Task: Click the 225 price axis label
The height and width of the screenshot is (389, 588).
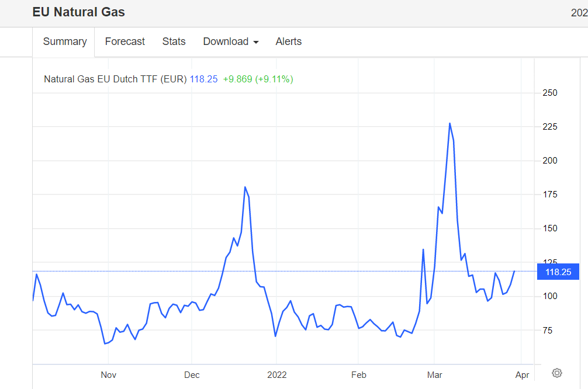Action: click(x=550, y=127)
